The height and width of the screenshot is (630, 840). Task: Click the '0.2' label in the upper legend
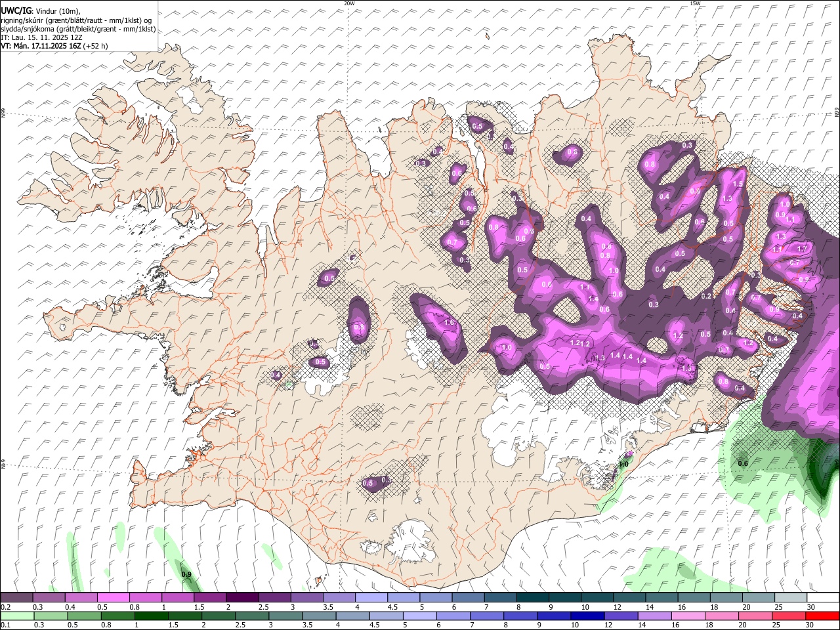(6, 607)
